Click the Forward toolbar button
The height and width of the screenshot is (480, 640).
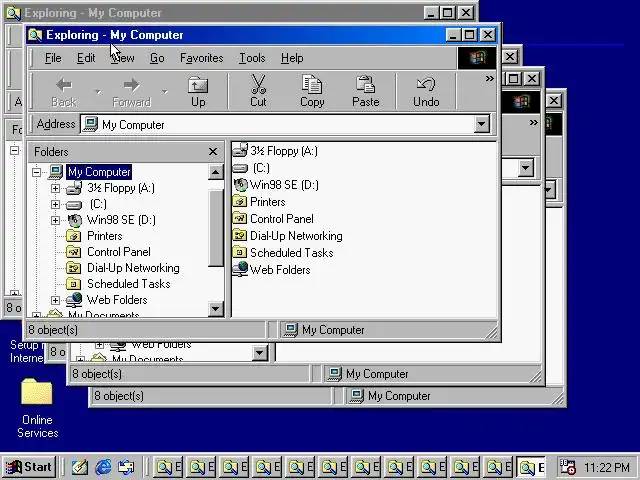(x=131, y=91)
